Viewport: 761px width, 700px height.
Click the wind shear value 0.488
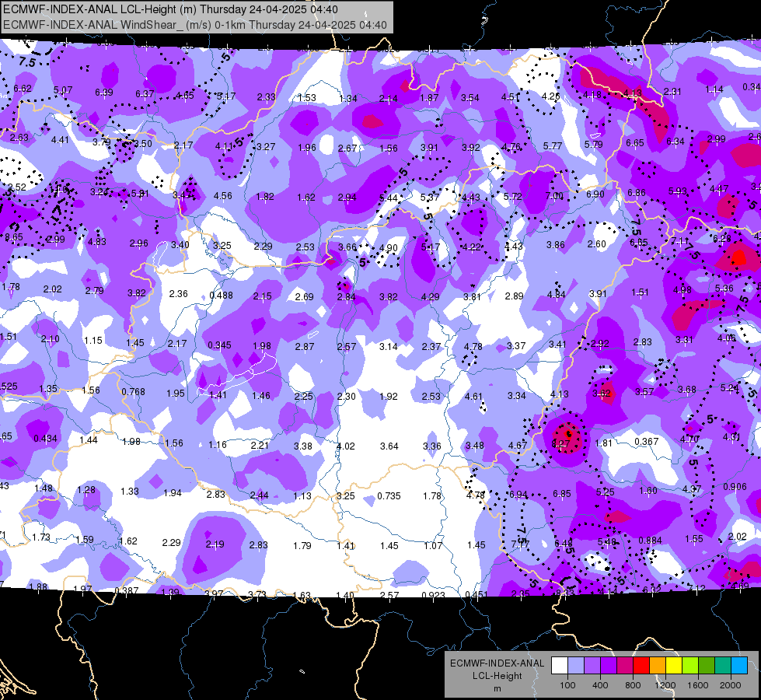pos(222,296)
